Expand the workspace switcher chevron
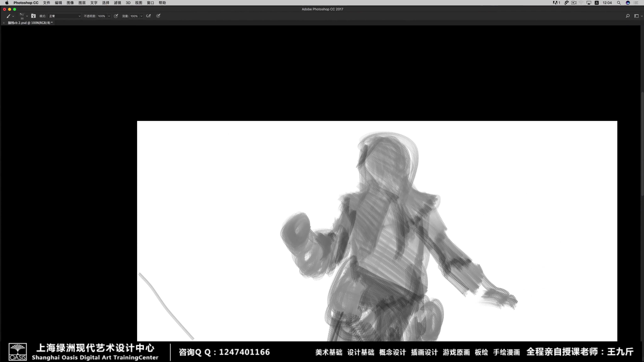 [642, 16]
